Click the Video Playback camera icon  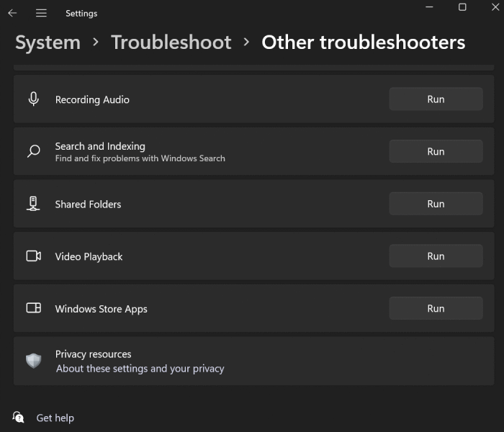point(33,256)
